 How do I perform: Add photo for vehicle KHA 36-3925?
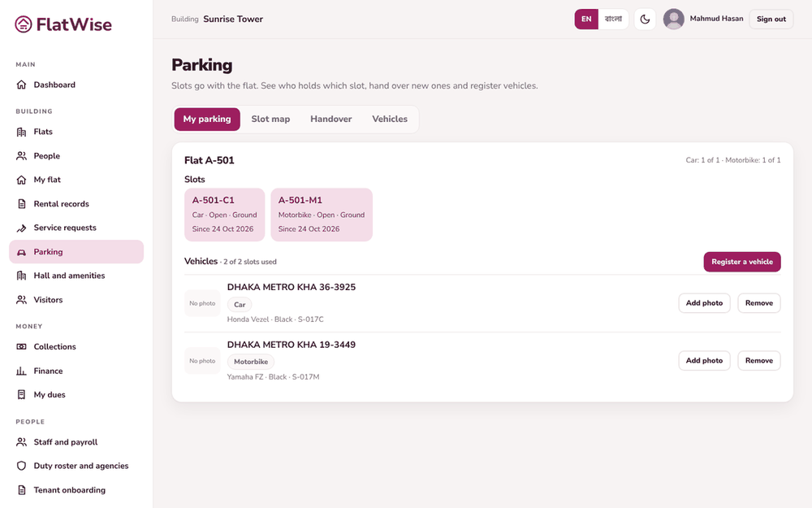[x=704, y=303]
